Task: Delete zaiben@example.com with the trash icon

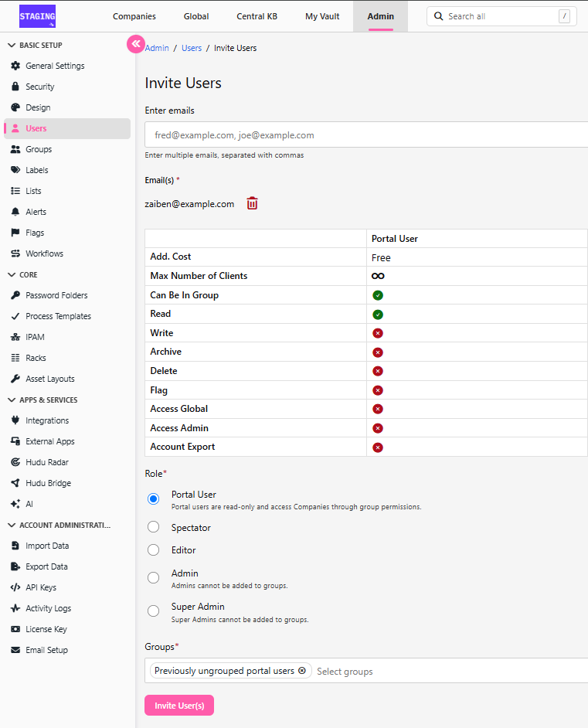Action: 252,203
